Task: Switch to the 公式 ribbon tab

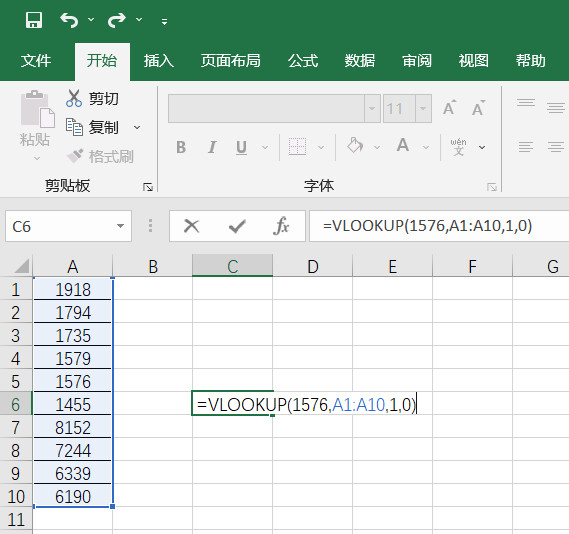Action: coord(303,61)
